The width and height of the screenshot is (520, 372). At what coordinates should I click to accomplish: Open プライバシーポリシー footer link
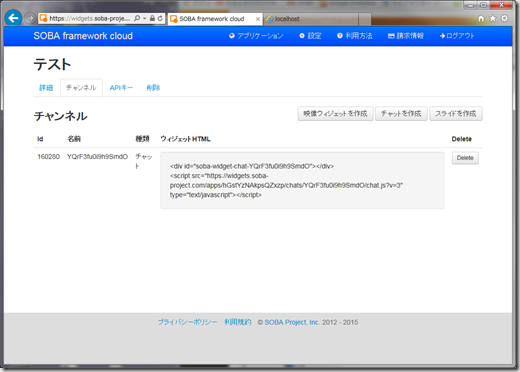pos(187,322)
